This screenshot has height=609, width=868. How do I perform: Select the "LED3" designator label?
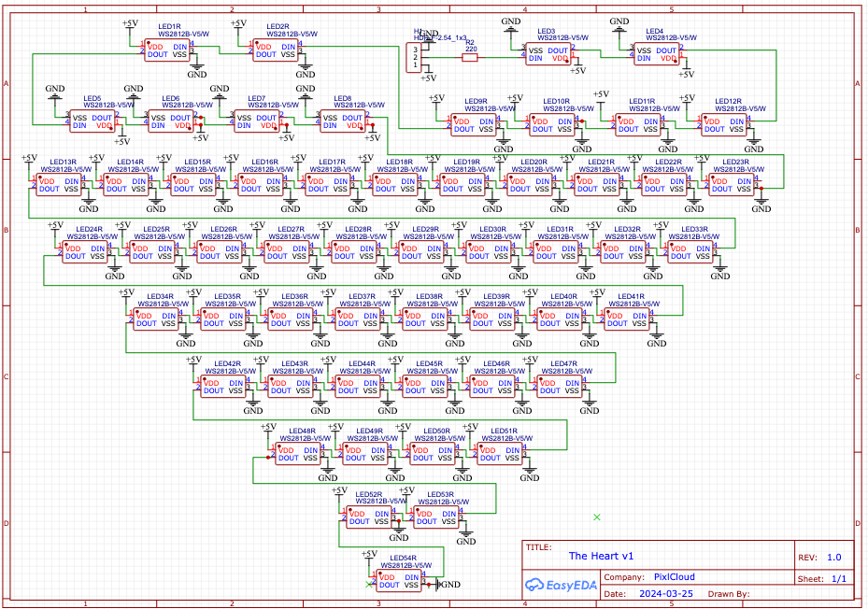pyautogui.click(x=546, y=31)
